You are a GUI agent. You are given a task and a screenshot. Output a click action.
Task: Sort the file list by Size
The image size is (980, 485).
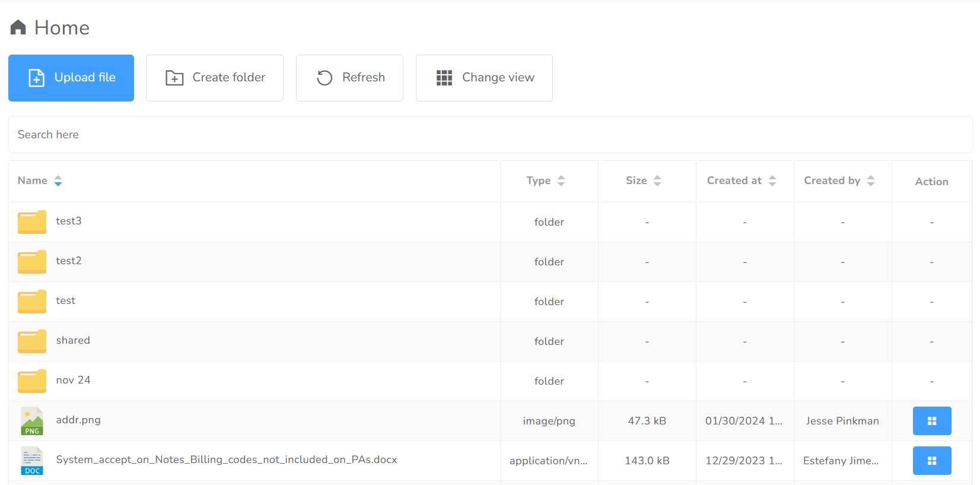[657, 181]
